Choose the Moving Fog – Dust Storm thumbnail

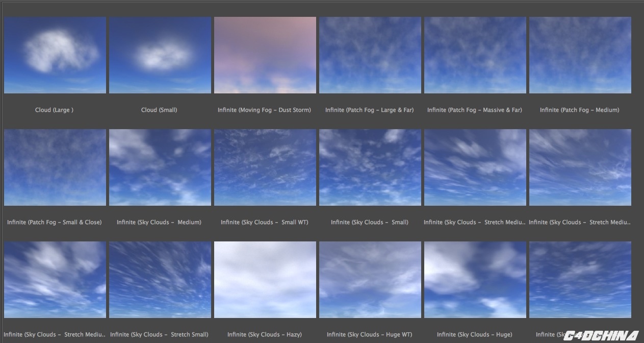tap(265, 55)
